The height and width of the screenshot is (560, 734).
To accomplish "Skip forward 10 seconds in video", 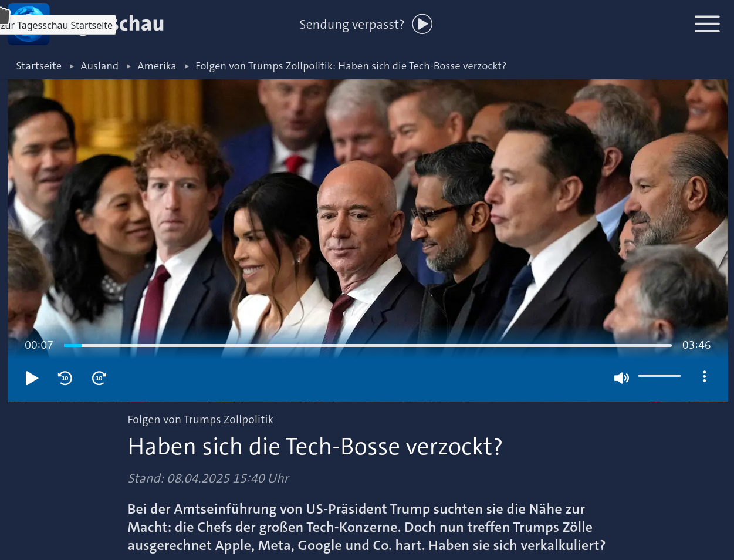I will (99, 378).
